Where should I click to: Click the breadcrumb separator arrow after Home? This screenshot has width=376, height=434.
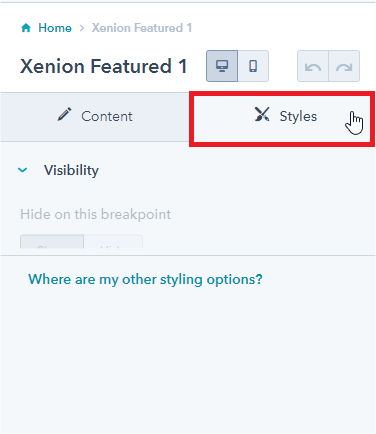[82, 28]
